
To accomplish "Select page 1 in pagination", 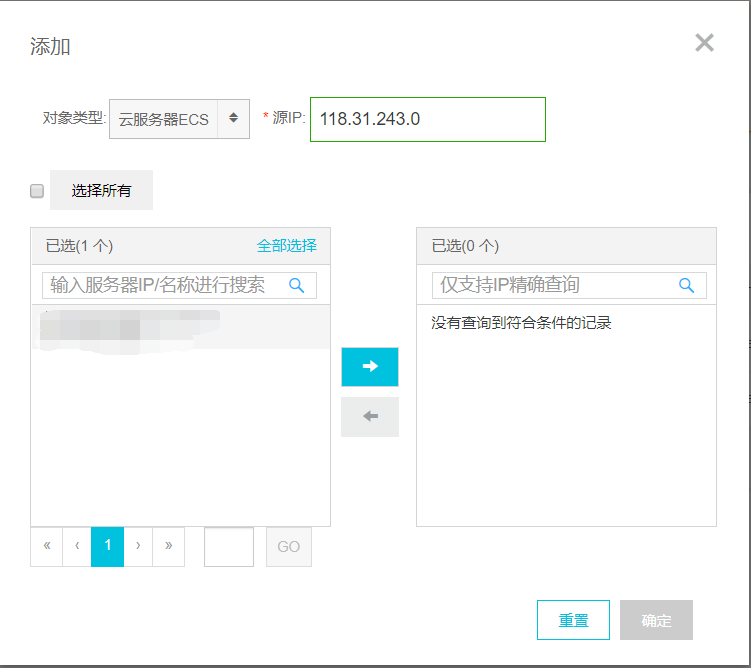I will point(107,546).
